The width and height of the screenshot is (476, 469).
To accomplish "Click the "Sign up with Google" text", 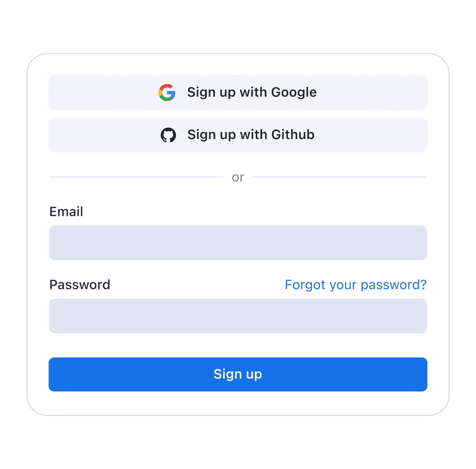I will [x=252, y=93].
